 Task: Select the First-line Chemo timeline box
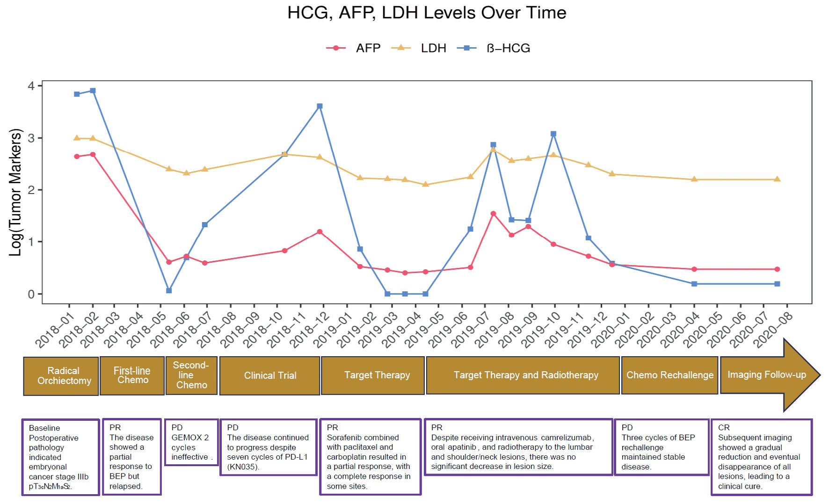(x=132, y=375)
